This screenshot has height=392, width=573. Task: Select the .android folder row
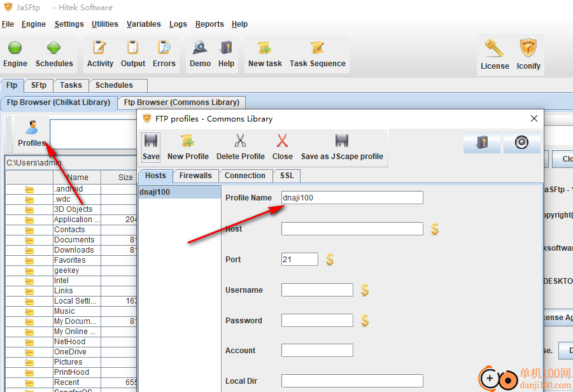click(x=71, y=189)
